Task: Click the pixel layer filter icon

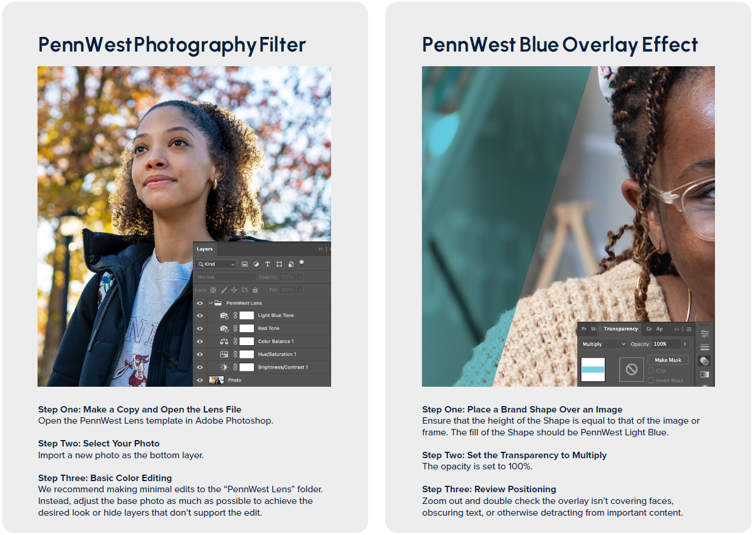Action: point(245,264)
